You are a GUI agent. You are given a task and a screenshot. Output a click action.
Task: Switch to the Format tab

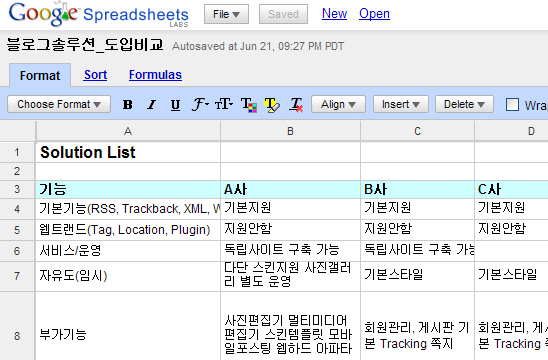point(40,75)
